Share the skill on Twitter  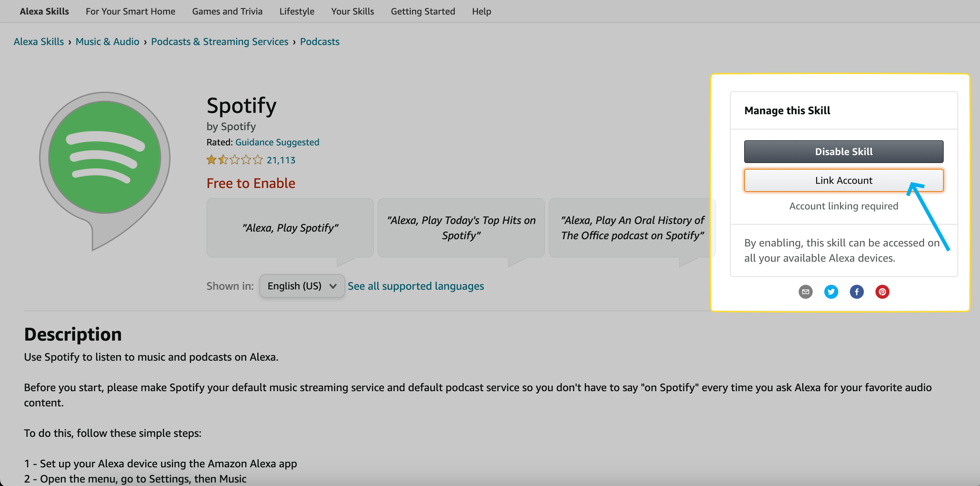point(831,292)
